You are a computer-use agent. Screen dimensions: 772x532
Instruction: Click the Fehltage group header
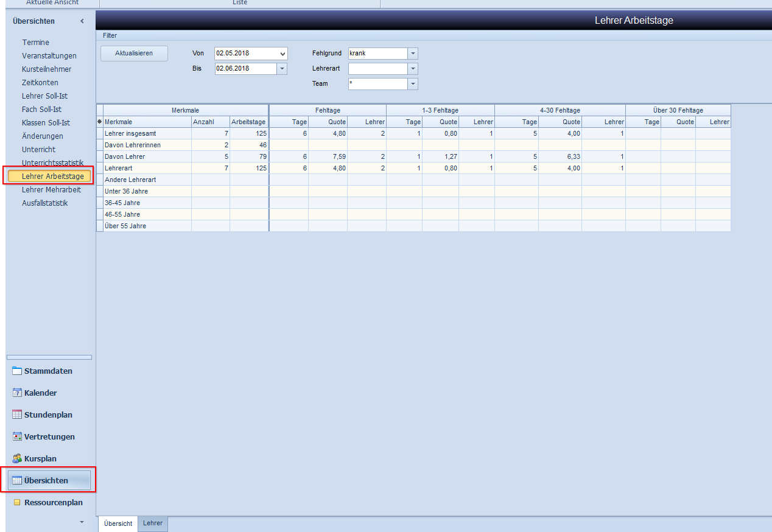point(328,110)
